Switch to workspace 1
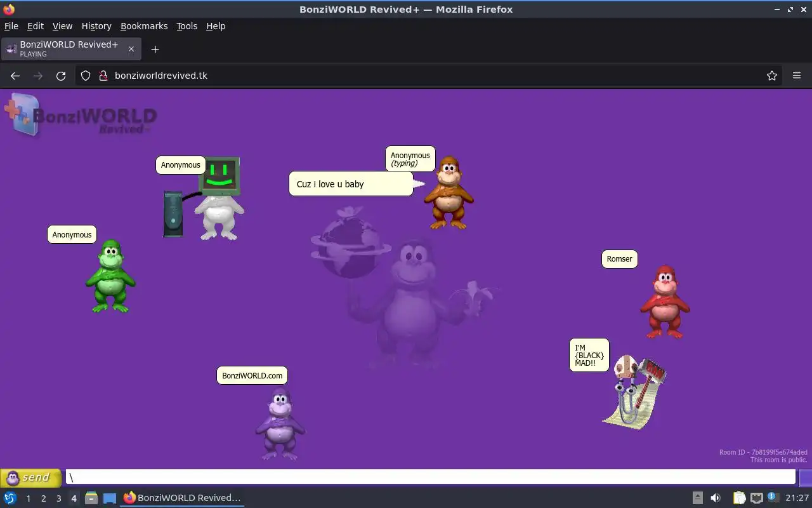 click(x=28, y=498)
